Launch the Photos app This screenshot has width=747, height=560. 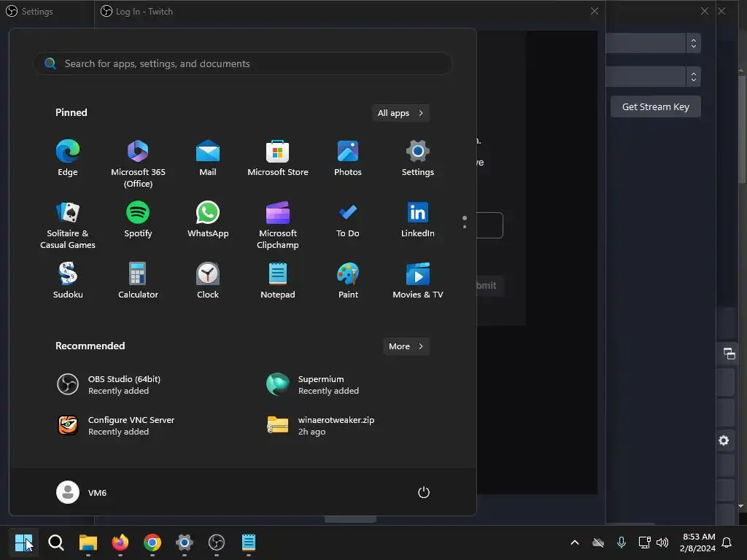pyautogui.click(x=348, y=158)
